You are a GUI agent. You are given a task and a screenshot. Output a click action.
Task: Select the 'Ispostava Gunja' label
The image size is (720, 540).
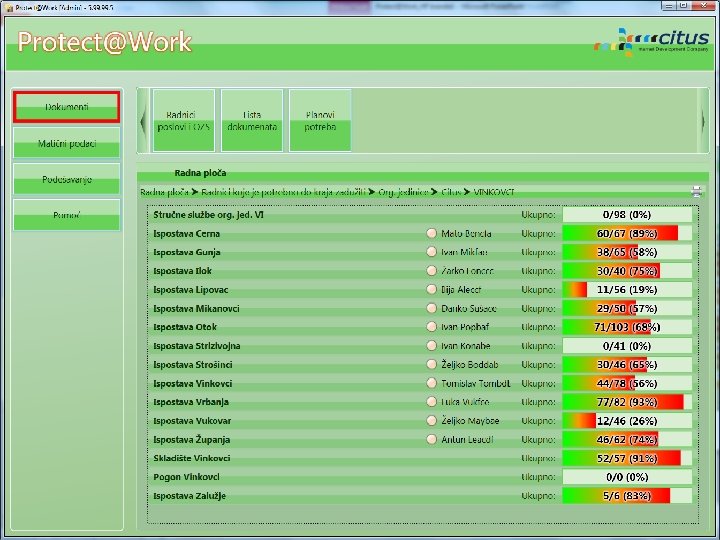click(187, 252)
